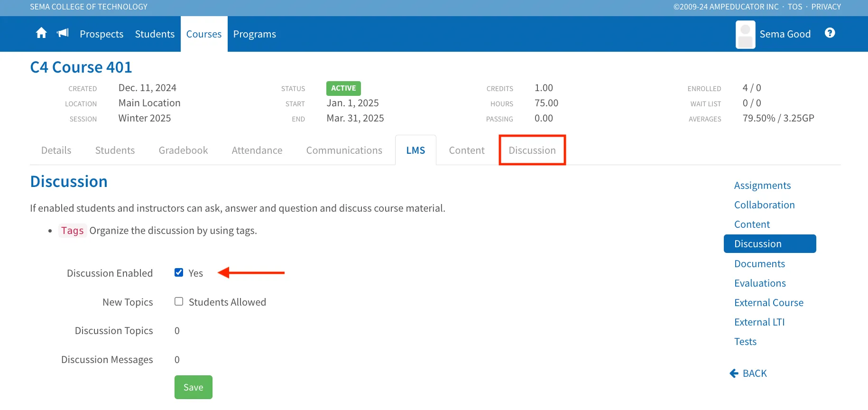Uncheck the Discussion Enabled Yes checkbox
The image size is (868, 410).
pyautogui.click(x=179, y=272)
